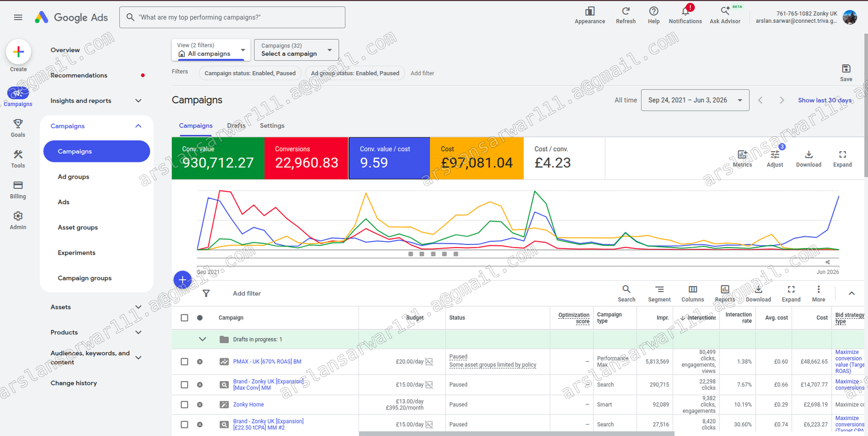Open the PMAX - UK [670% ROAS] BM campaign

click(x=267, y=362)
